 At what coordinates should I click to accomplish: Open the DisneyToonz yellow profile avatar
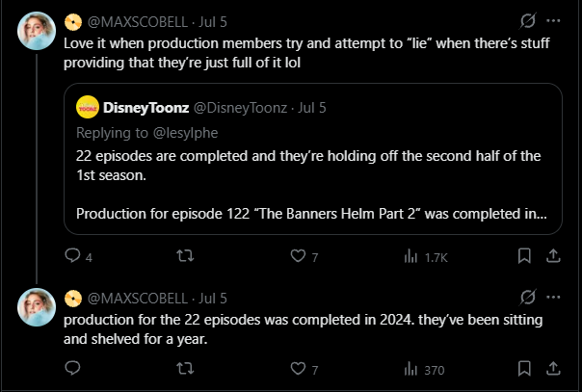click(88, 107)
